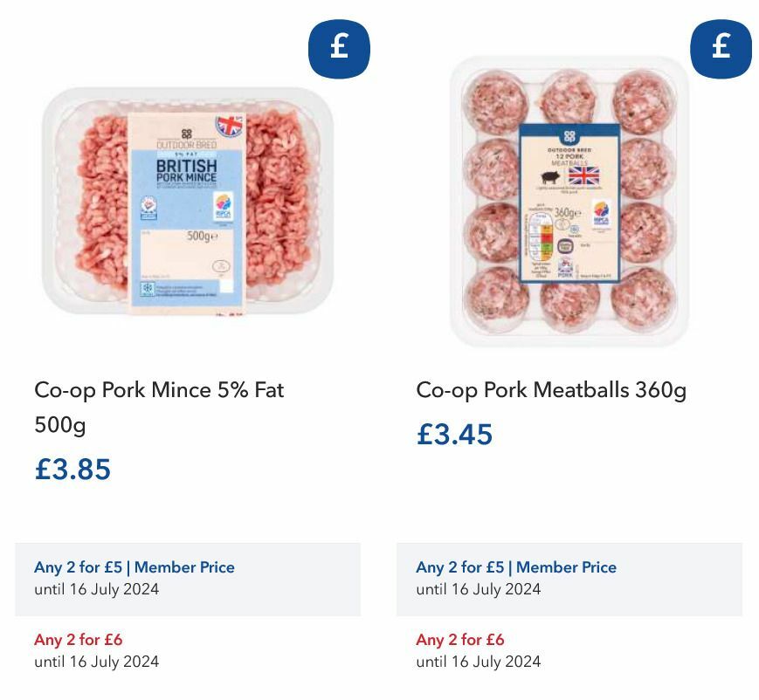Click the RSPCA Assured logo on Pork Mince pack

pos(223,205)
